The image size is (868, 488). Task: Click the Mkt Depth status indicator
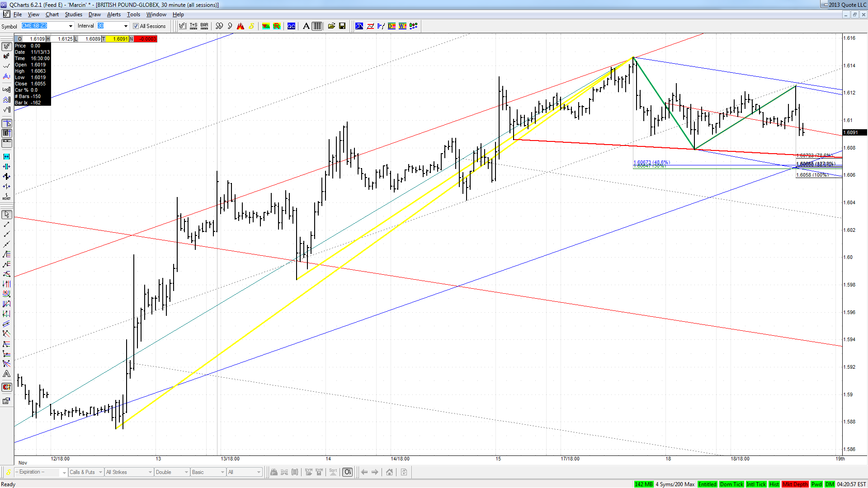pyautogui.click(x=795, y=484)
